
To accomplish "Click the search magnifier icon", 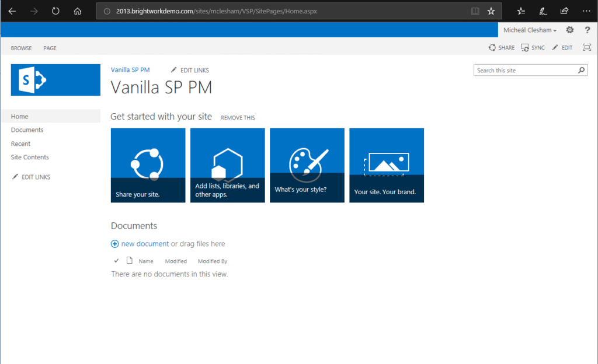I will pos(581,71).
